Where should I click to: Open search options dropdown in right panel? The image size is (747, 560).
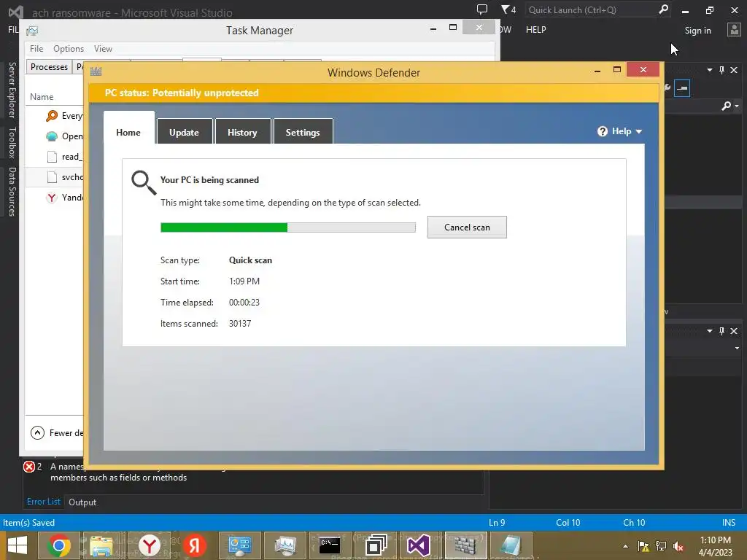click(737, 106)
